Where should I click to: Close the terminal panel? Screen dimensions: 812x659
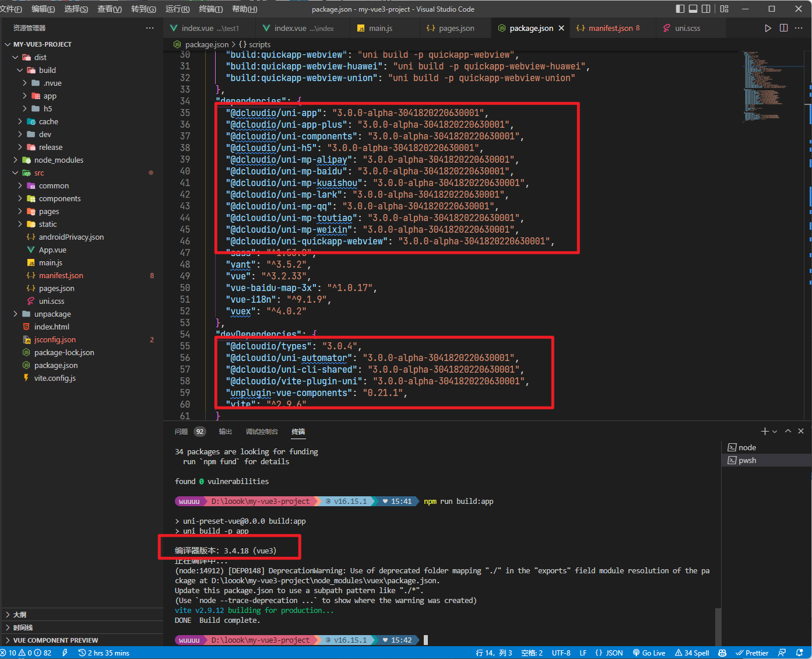point(801,431)
